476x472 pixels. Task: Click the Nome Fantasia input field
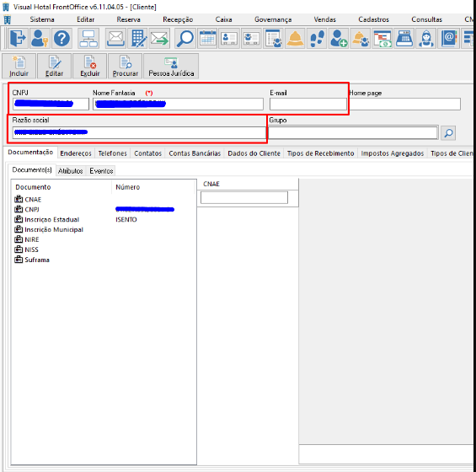(x=178, y=104)
